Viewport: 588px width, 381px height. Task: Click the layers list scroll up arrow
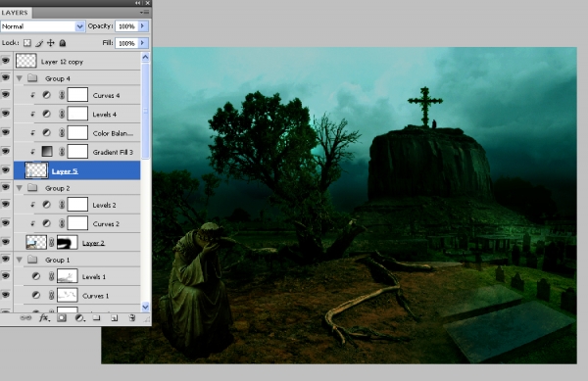pos(145,58)
